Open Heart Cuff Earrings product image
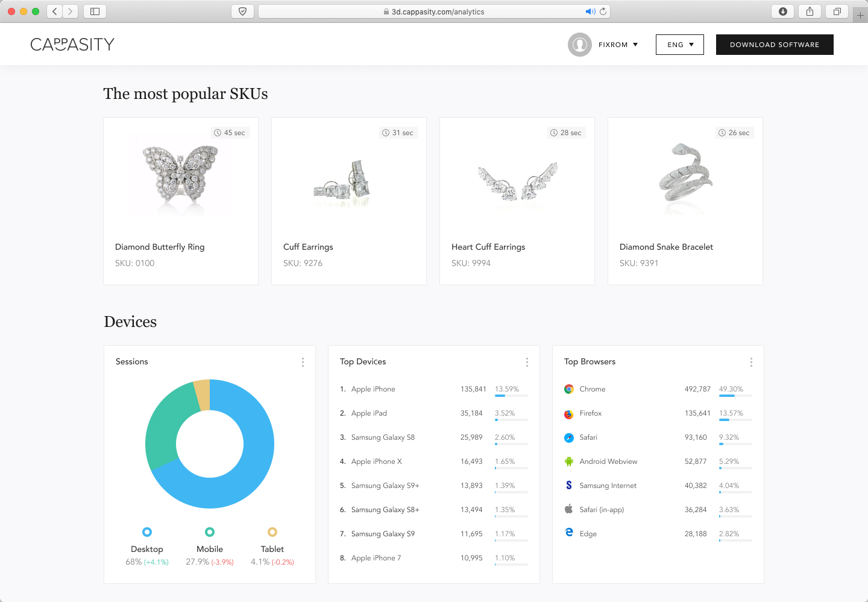The width and height of the screenshot is (868, 602). click(517, 182)
